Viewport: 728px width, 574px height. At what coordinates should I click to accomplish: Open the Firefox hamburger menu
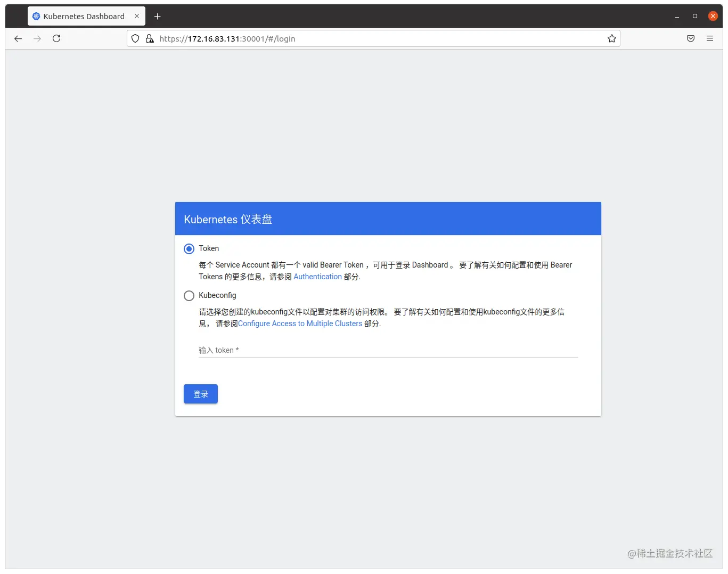[x=710, y=38]
